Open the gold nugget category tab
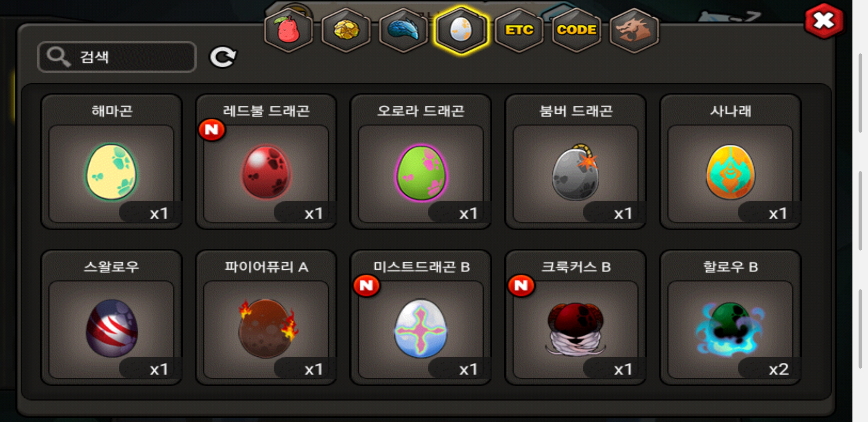This screenshot has height=422, width=868. [346, 30]
